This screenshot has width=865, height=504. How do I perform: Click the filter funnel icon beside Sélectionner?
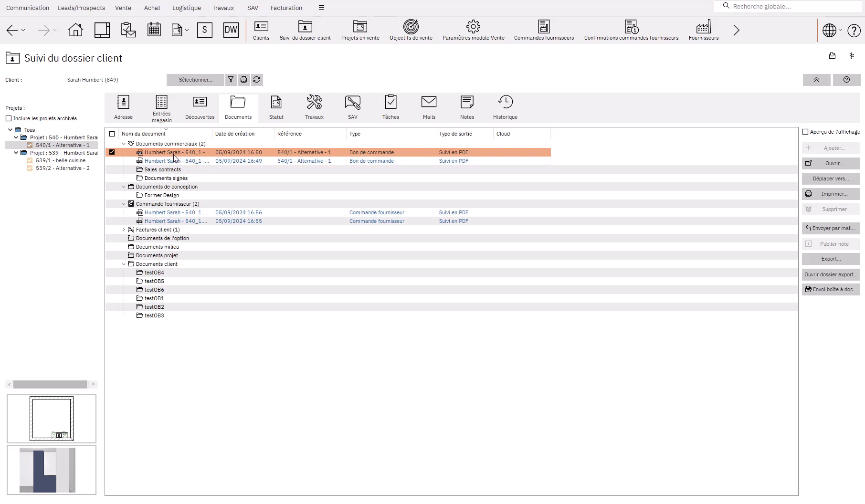tap(231, 80)
